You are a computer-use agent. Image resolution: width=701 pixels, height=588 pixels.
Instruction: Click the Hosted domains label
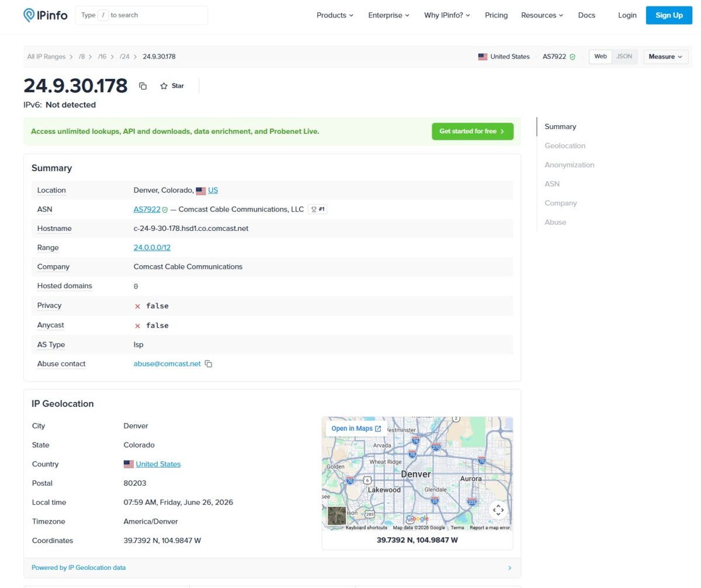pos(65,286)
